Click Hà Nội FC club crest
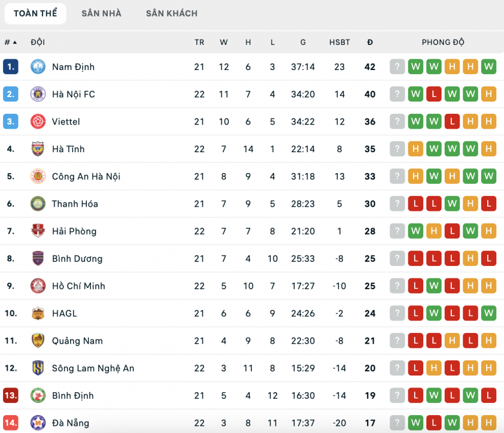 (38, 94)
